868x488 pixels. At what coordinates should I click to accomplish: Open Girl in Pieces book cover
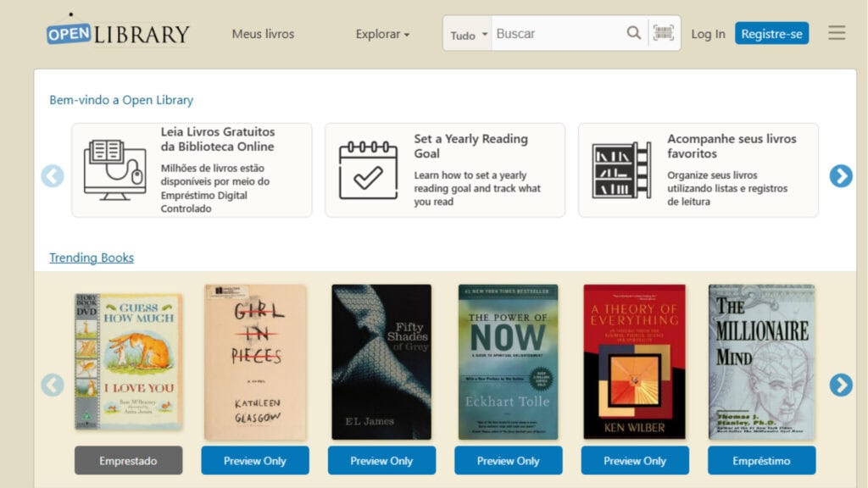[254, 362]
